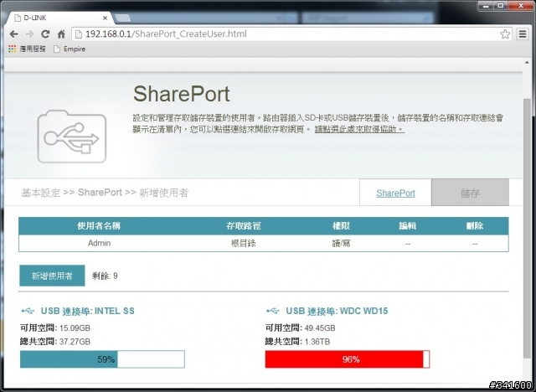Click the breadcrumb 基本設定 >> SharePort >> 新增使用者
This screenshot has height=392, width=536.
pos(105,193)
